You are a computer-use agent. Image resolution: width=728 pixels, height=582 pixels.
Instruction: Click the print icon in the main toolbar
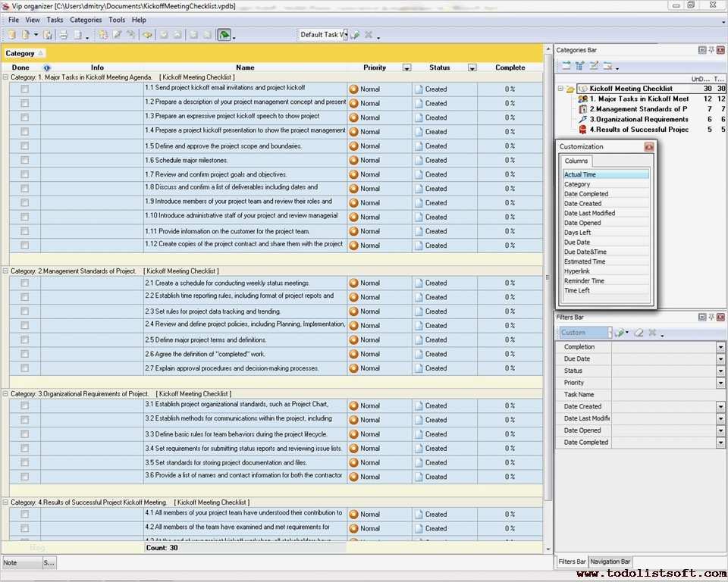64,35
